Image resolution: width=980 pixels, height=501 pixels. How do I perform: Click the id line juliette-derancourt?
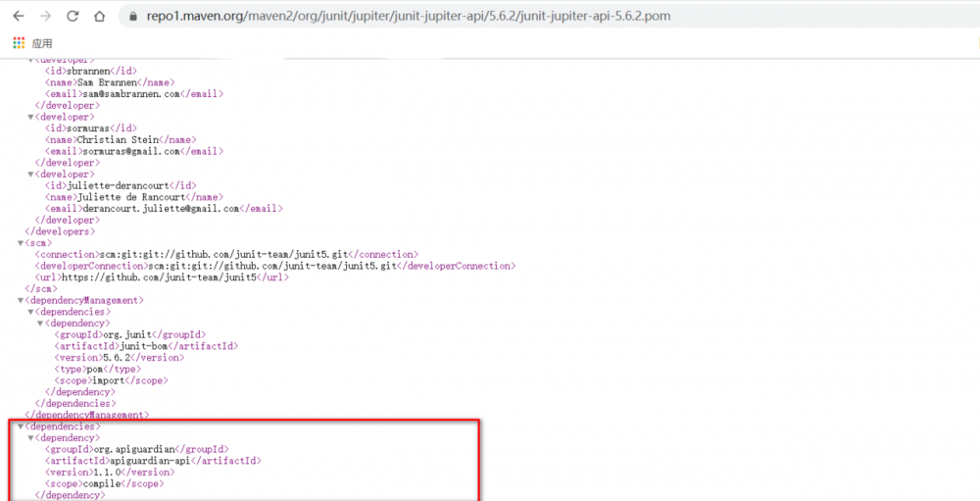120,185
